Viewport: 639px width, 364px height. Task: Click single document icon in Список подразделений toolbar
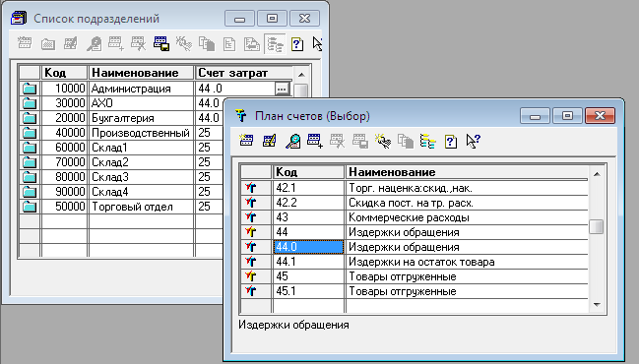coord(229,44)
